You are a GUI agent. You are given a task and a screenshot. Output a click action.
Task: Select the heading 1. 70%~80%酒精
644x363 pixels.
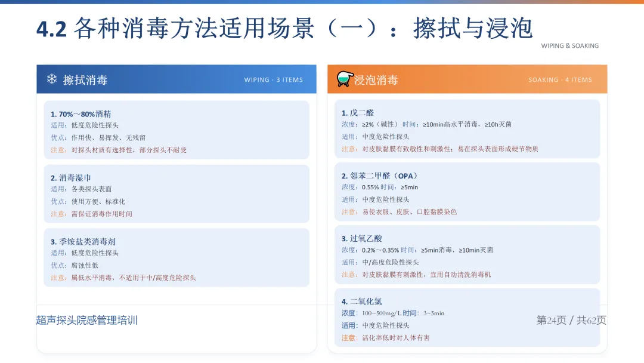(x=81, y=114)
